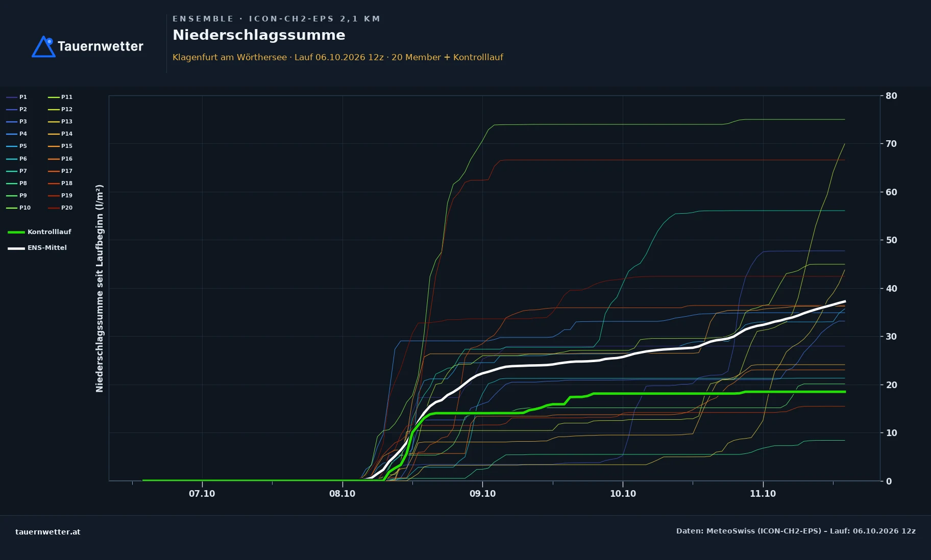
Task: Select the P20 legend entry
Action: coord(60,208)
